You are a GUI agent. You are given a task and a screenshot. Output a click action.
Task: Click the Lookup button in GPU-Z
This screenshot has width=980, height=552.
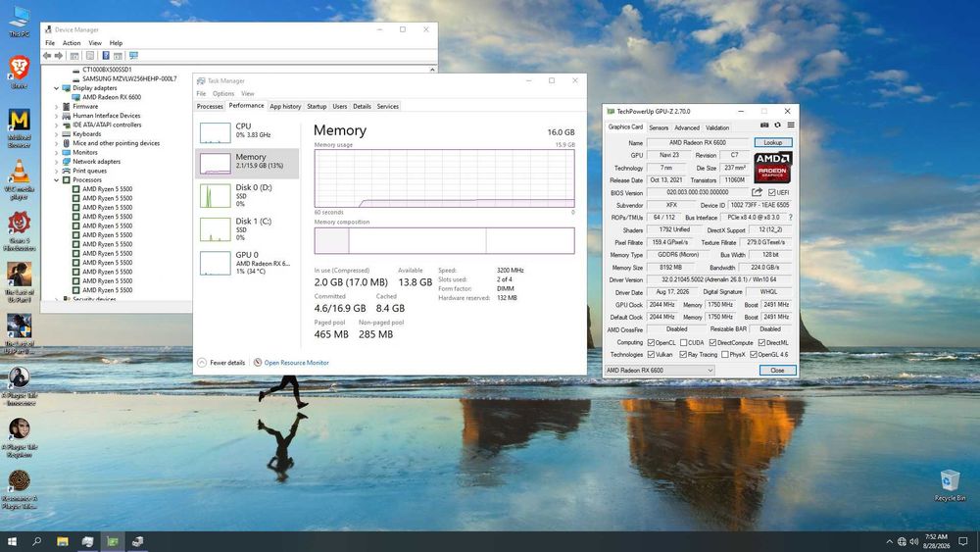[772, 142]
